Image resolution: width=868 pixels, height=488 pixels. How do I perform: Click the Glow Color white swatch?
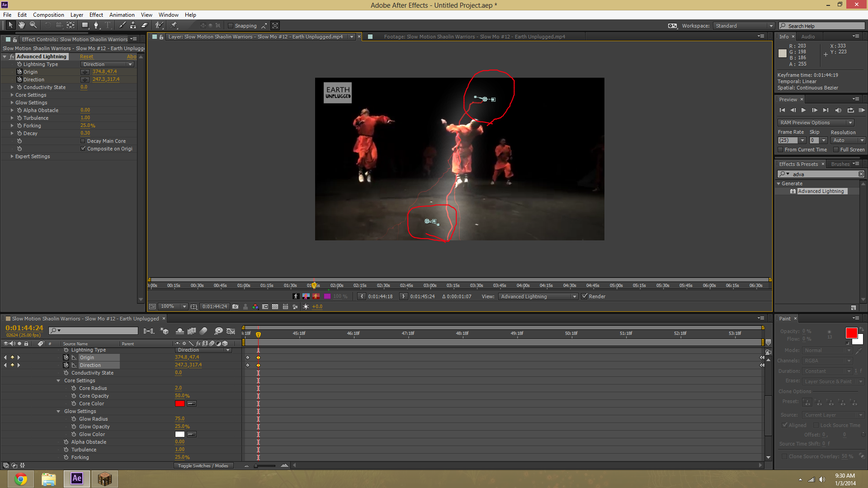[x=179, y=434]
